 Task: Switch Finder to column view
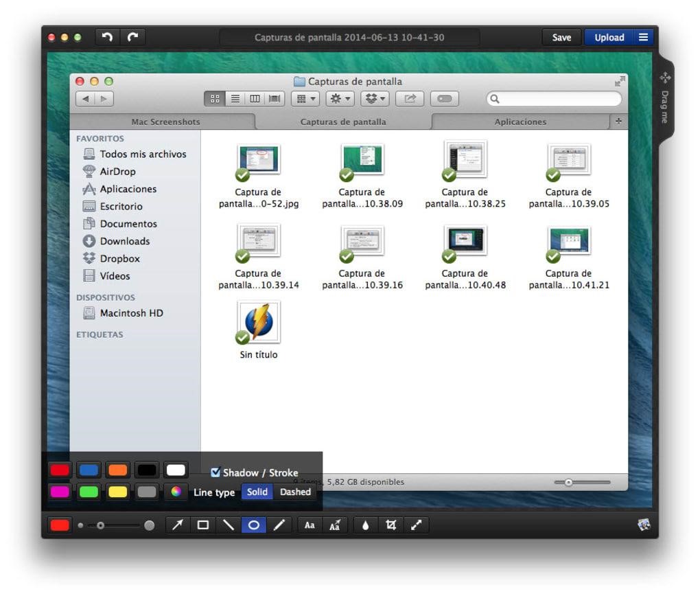tap(255, 99)
